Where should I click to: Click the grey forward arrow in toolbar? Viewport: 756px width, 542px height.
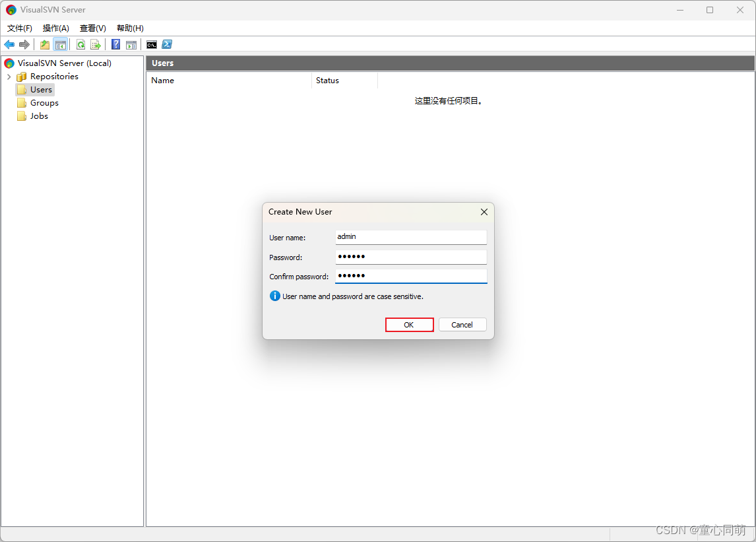click(x=24, y=45)
